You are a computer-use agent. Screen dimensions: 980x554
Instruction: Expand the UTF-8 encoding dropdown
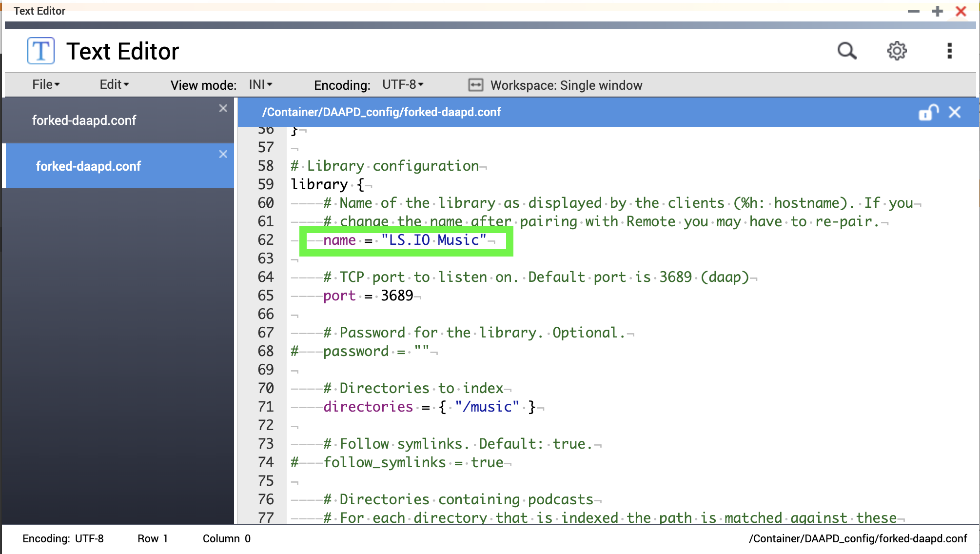tap(403, 84)
